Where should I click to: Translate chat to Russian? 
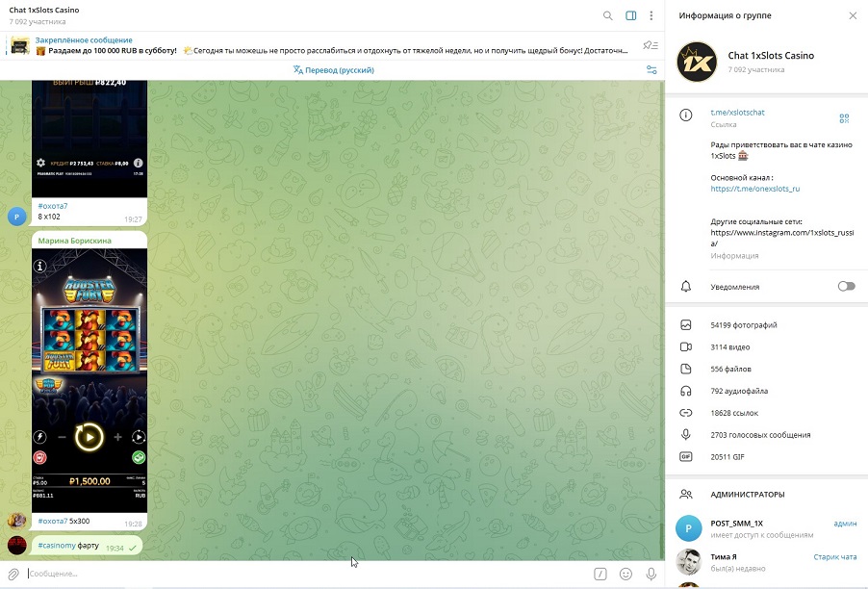[333, 69]
